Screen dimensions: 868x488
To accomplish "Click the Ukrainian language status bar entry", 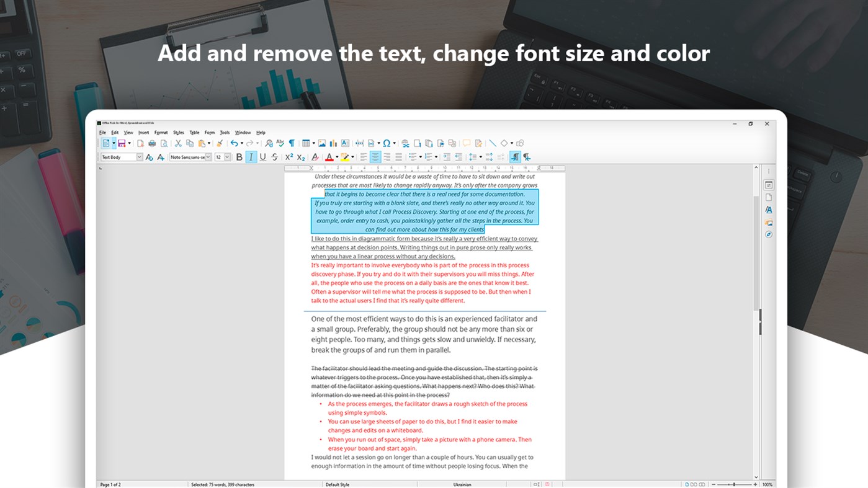I will (462, 484).
